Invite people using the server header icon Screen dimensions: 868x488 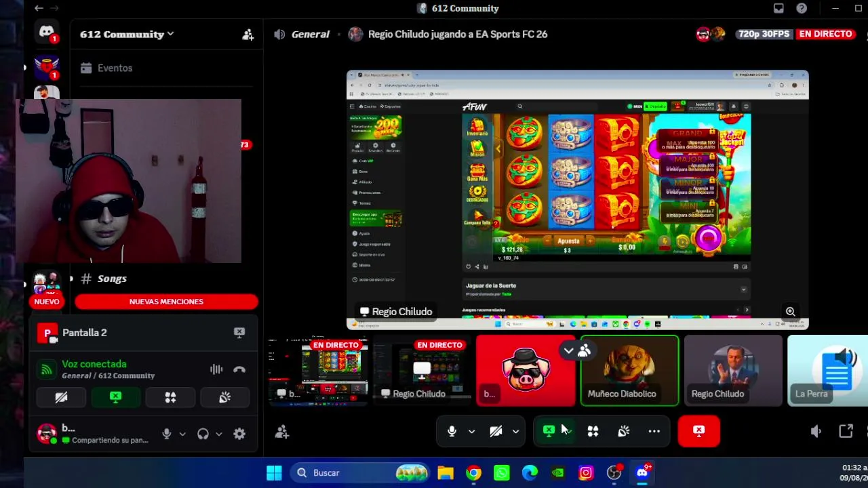[x=248, y=35]
